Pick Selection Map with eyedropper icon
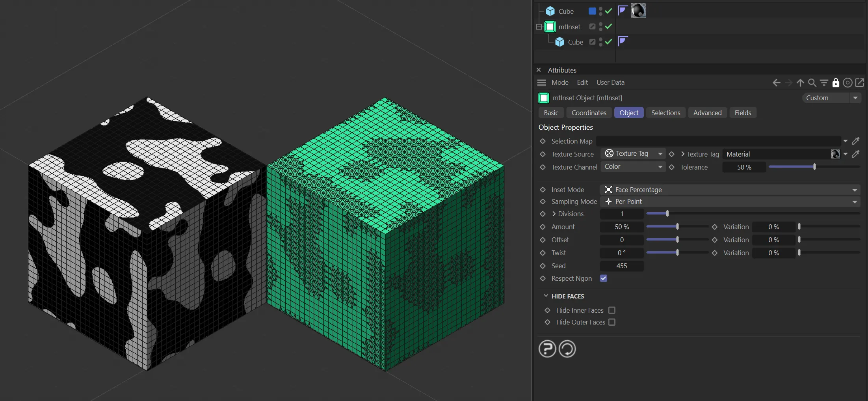 click(856, 141)
